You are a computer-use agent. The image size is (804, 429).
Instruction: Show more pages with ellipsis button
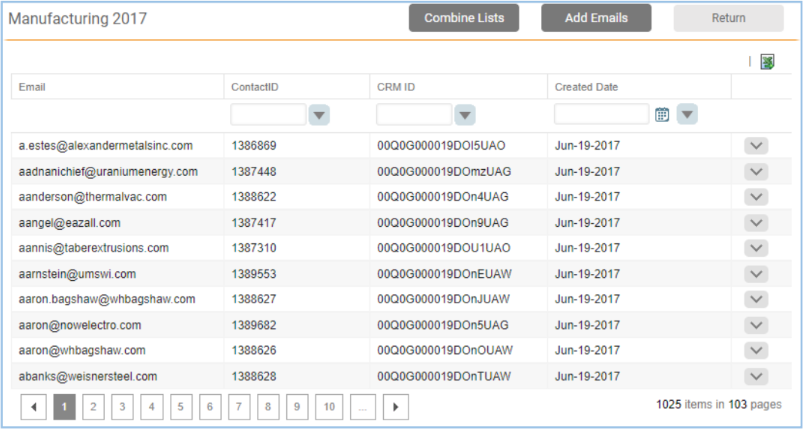click(x=365, y=406)
